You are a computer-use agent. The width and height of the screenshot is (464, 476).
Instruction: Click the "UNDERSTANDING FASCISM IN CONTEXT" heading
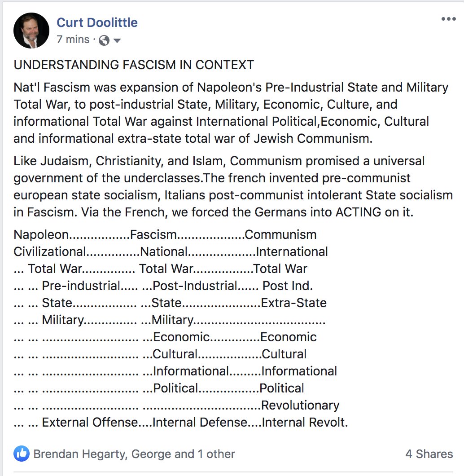pyautogui.click(x=134, y=65)
